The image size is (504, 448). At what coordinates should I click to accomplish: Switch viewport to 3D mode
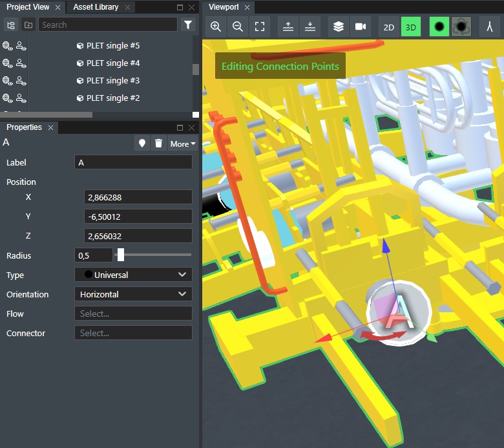411,27
